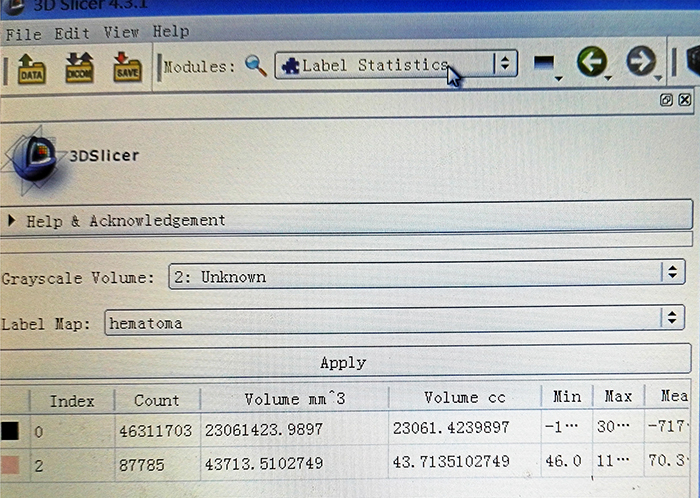The image size is (700, 498).
Task: Select Min cell 46.0
Action: (567, 460)
